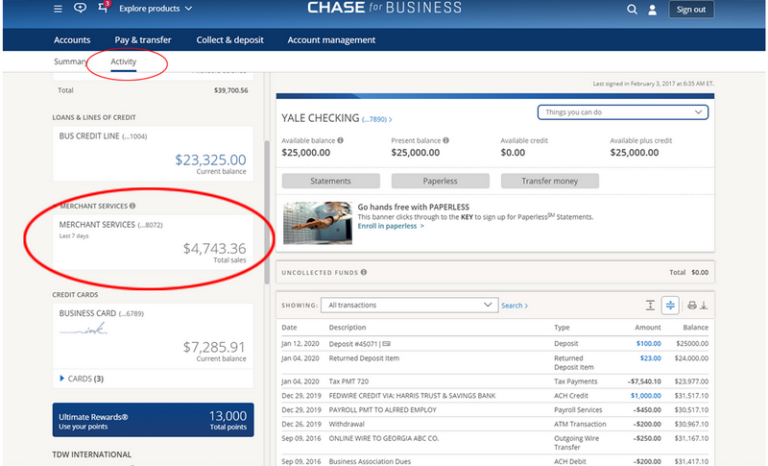The image size is (768, 466).
Task: Switch to expanded row spacing view
Action: pos(650,305)
